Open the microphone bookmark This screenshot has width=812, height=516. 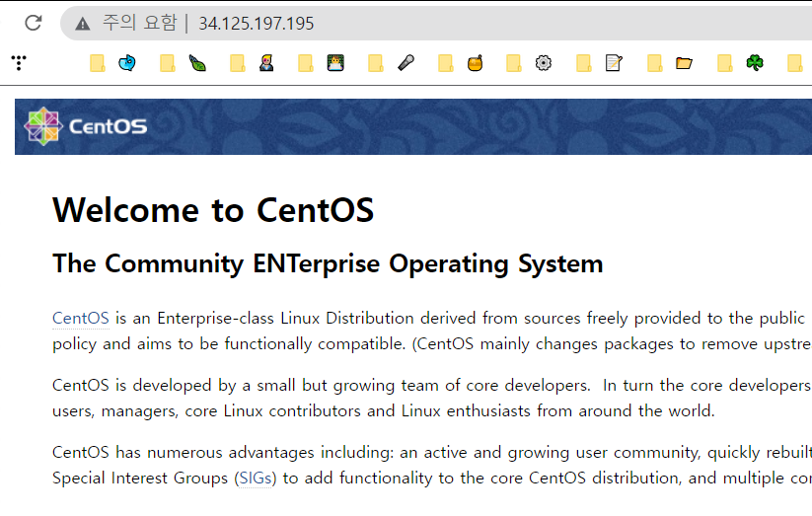click(x=406, y=63)
